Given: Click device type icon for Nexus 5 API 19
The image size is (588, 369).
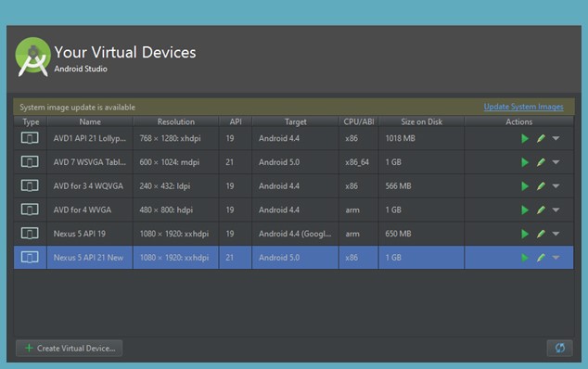Looking at the screenshot, I should tap(30, 234).
